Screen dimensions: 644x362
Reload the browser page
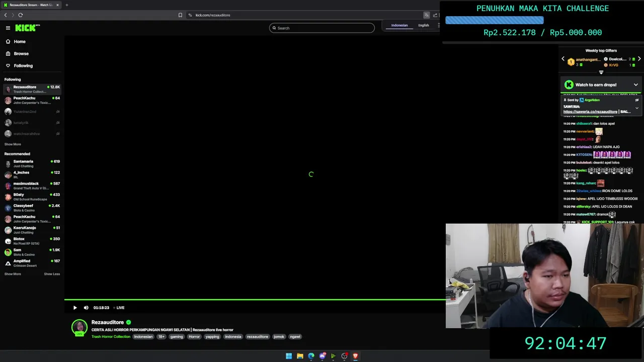21,15
